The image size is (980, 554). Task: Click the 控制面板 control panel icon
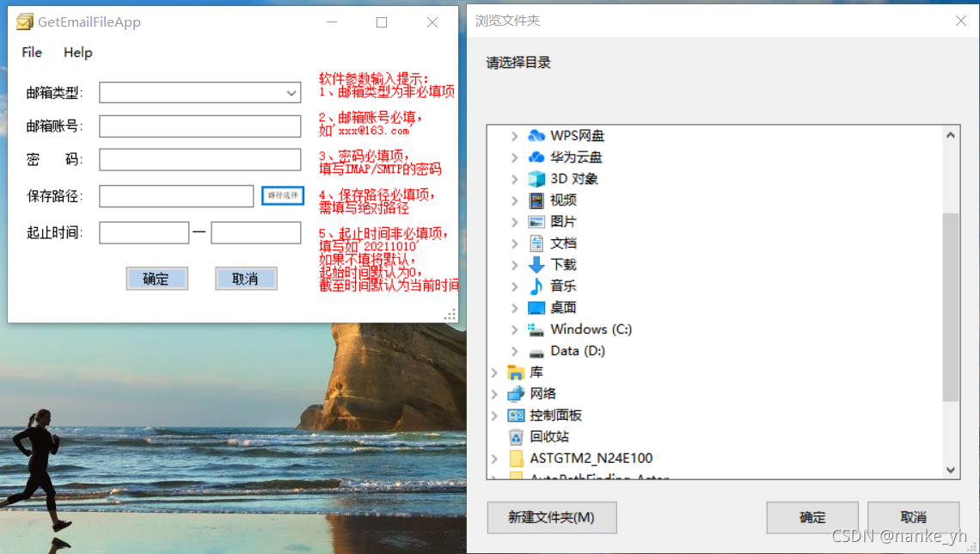click(x=516, y=415)
